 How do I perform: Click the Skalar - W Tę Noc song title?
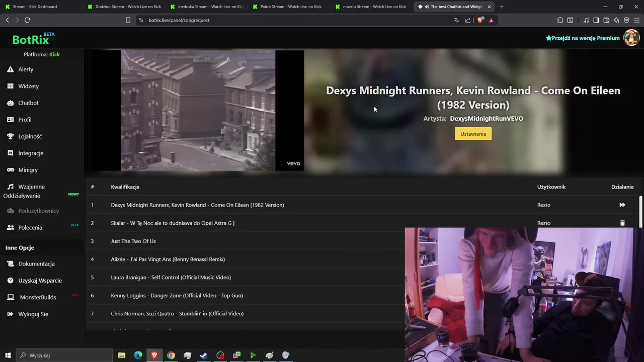(x=173, y=223)
